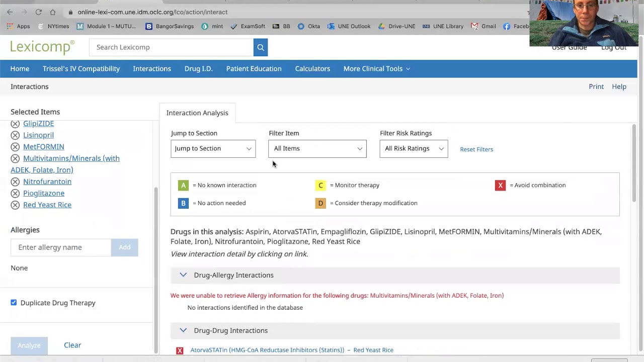Click the Lexicomp search magnifier button
Viewport: 644px width, 362px height.
click(x=261, y=47)
